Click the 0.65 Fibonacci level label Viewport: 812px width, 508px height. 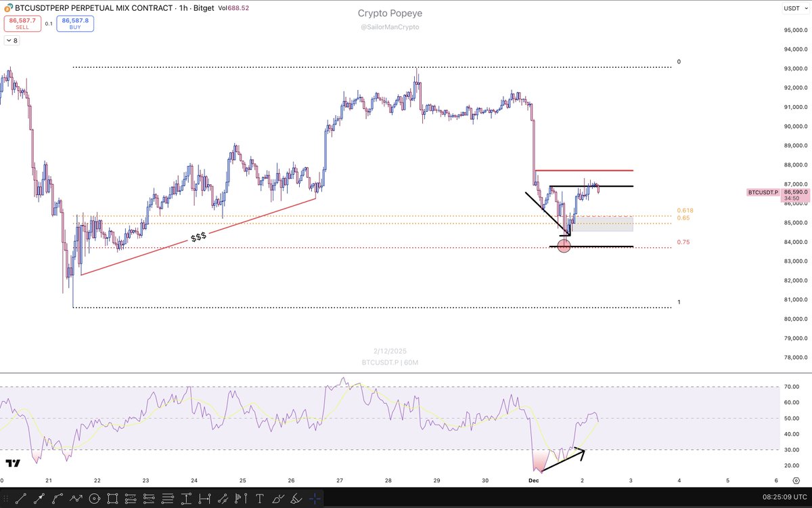(683, 218)
